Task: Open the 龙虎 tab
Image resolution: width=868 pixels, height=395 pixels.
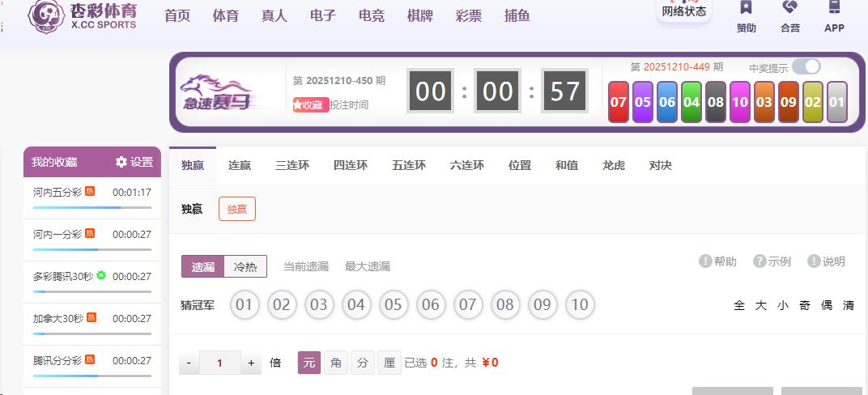Action: click(613, 165)
